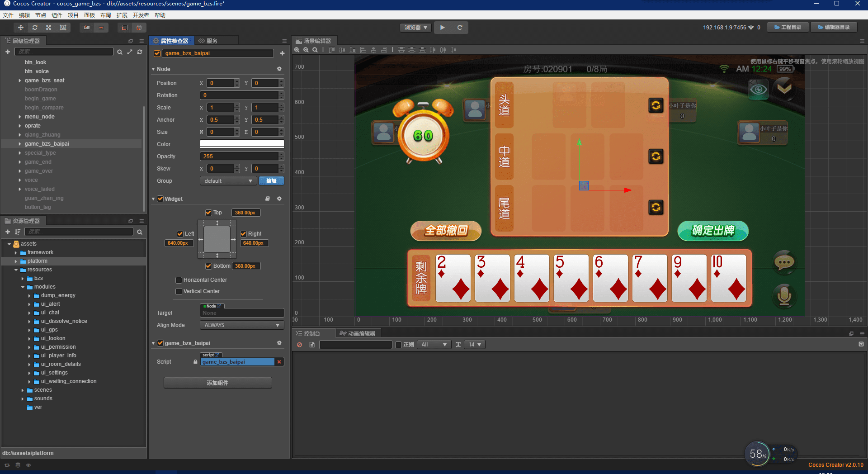The image size is (868, 474).
Task: Click the 添加组件 button
Action: (x=217, y=383)
